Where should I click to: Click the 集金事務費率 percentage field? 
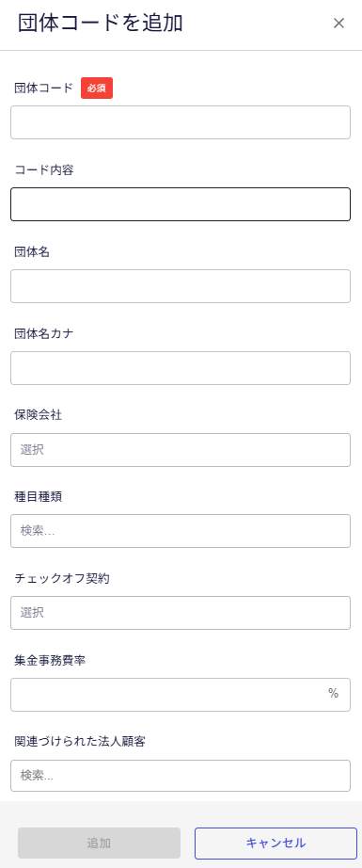pyautogui.click(x=181, y=695)
